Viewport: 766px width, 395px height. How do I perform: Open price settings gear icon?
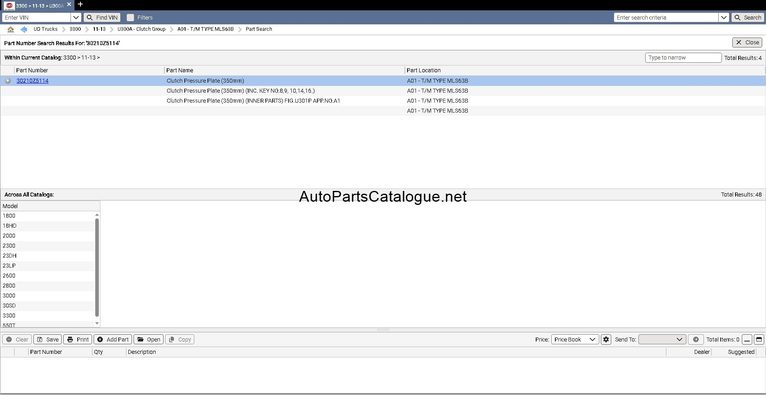606,339
